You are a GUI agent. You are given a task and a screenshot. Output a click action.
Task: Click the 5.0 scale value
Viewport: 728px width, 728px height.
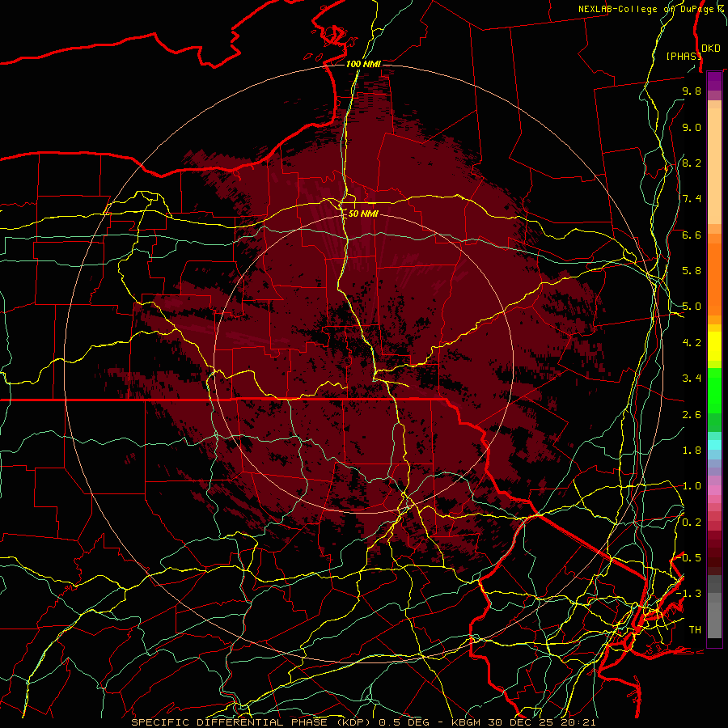point(692,307)
